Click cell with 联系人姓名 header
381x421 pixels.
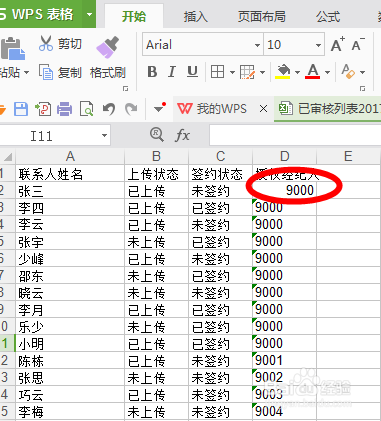coord(70,174)
